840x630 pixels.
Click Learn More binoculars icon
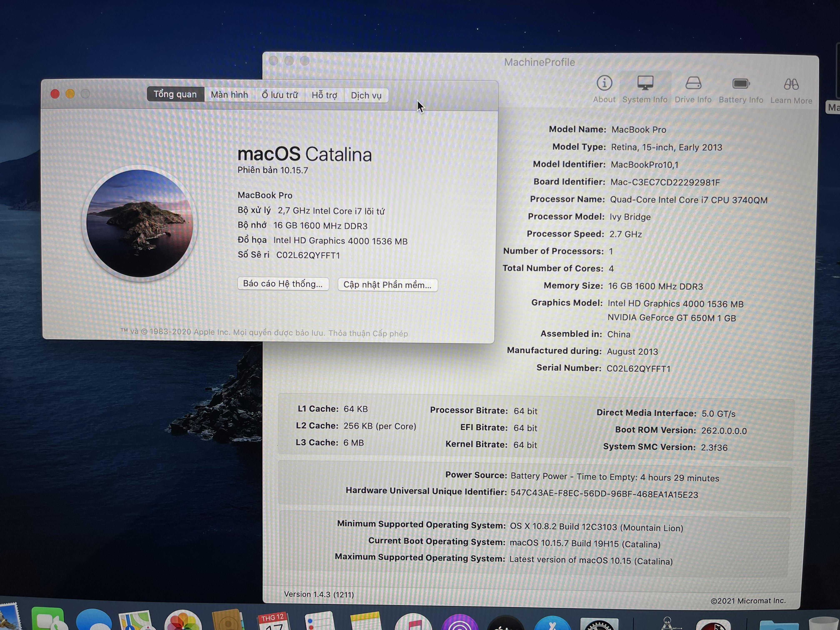point(791,84)
